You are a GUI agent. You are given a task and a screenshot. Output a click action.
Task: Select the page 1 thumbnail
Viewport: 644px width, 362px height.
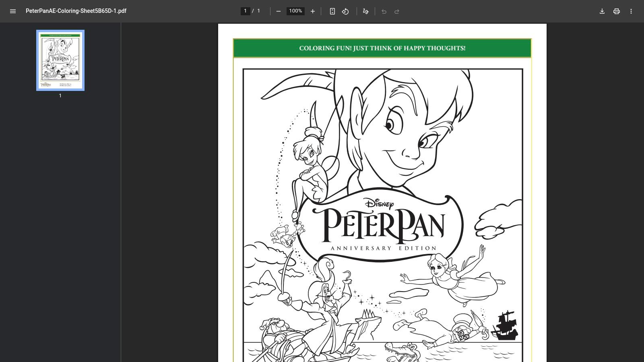click(60, 60)
